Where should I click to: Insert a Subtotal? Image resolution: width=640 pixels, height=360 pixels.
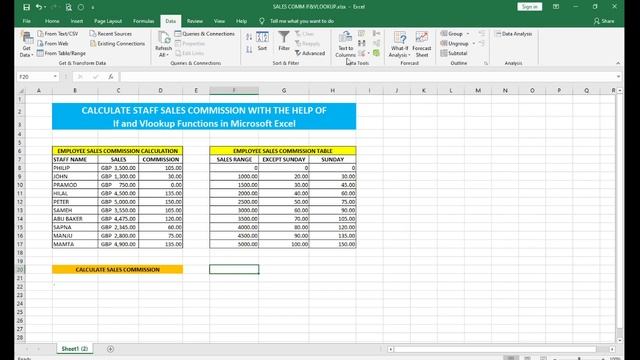tap(453, 53)
